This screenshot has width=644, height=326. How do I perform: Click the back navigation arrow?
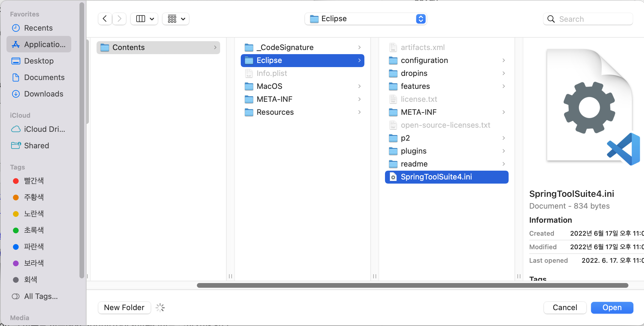click(x=105, y=19)
